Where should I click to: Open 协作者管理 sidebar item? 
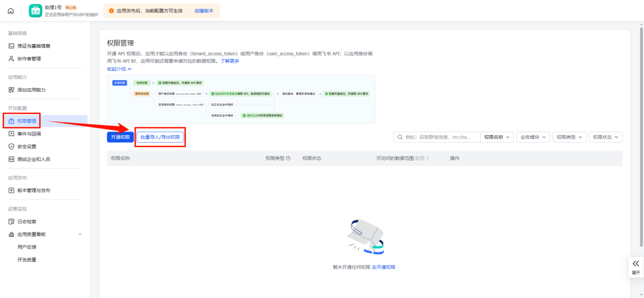point(29,59)
